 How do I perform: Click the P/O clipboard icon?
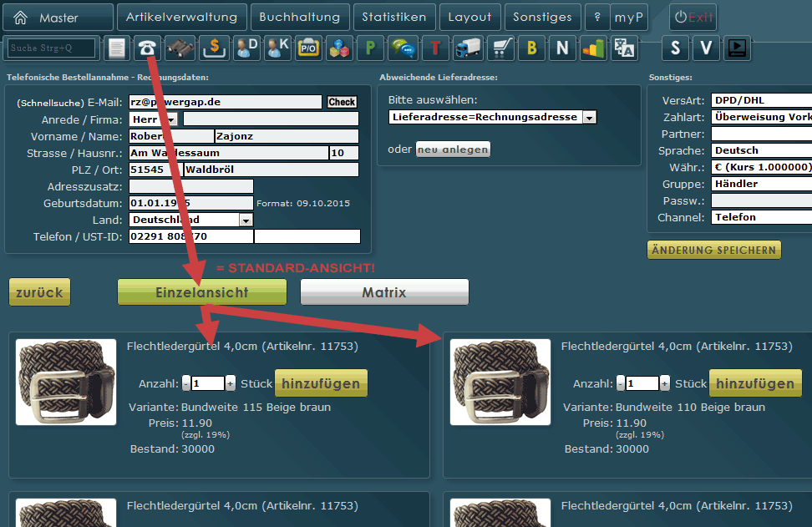pyautogui.click(x=308, y=48)
